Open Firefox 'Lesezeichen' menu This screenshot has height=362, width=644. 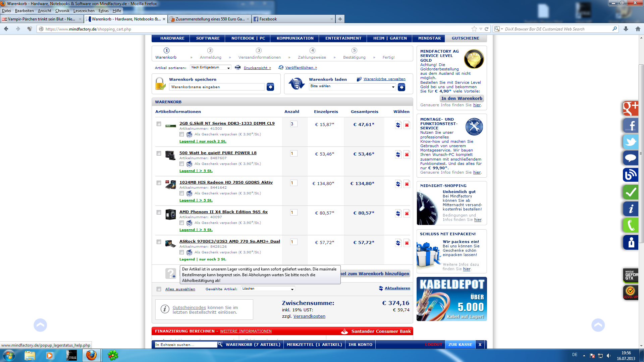pyautogui.click(x=84, y=11)
